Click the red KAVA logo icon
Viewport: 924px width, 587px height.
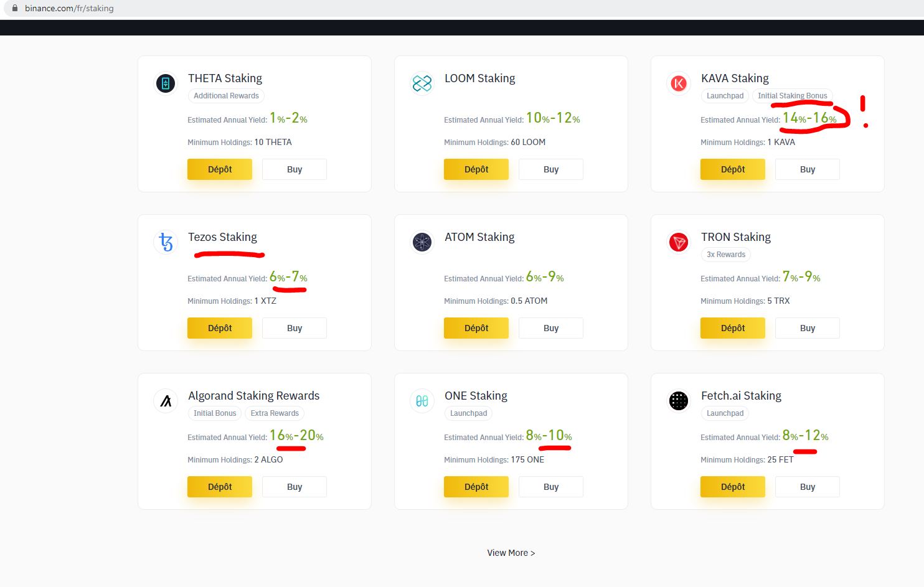[x=679, y=83]
